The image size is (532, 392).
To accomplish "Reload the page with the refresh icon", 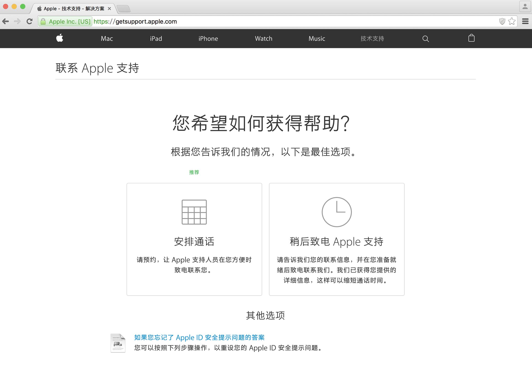I will [29, 21].
